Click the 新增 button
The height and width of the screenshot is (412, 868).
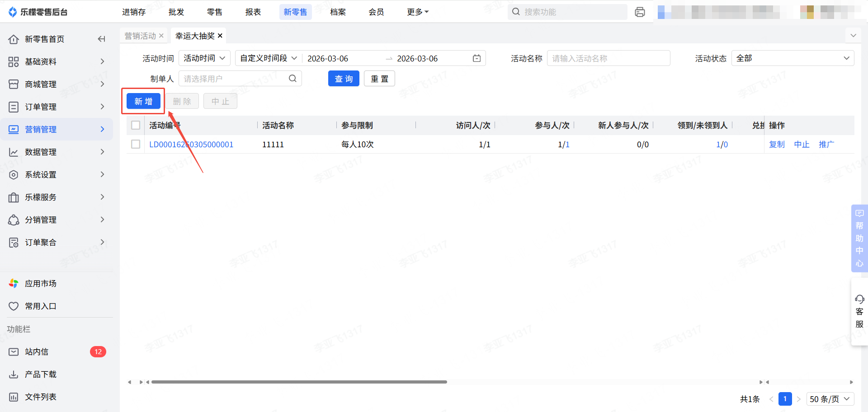tap(143, 101)
